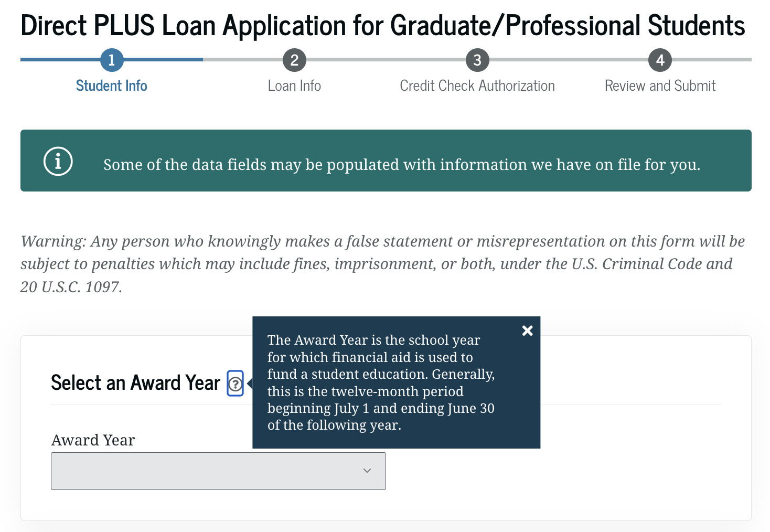Click the step 1 numbered circle

111,60
